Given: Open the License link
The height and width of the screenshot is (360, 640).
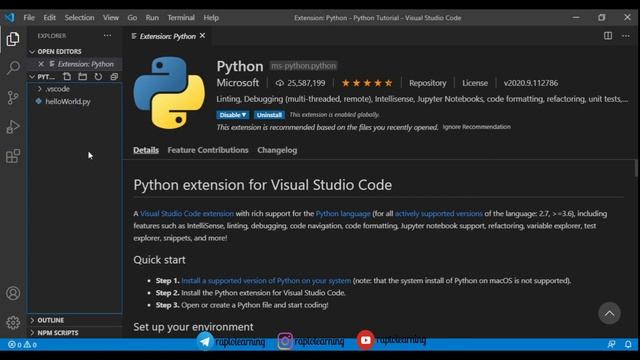Looking at the screenshot, I should pos(475,83).
